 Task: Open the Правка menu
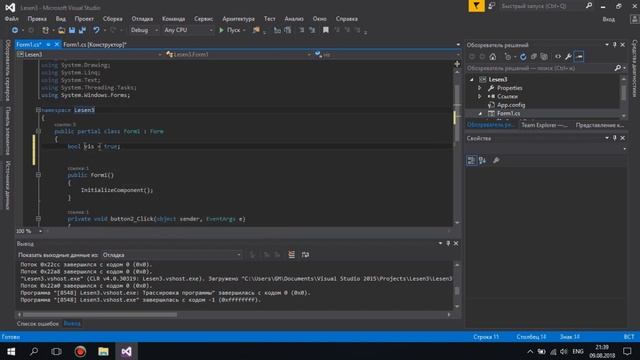pyautogui.click(x=37, y=19)
